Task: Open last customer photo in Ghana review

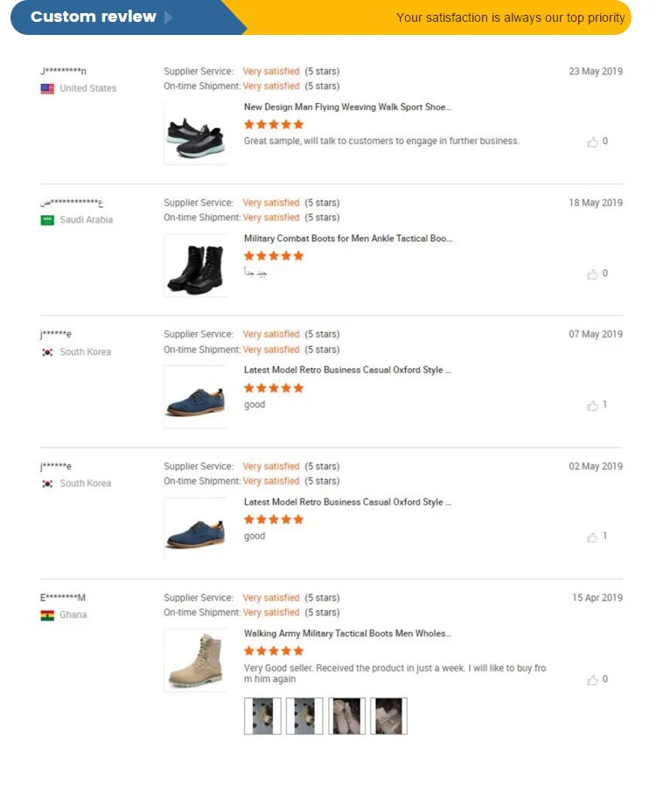Action: tap(388, 716)
